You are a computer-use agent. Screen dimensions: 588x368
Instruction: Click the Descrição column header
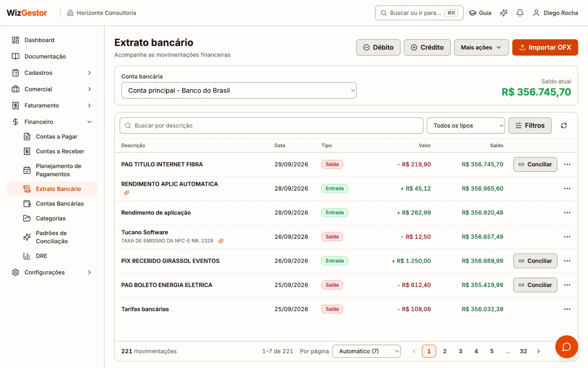(x=133, y=146)
